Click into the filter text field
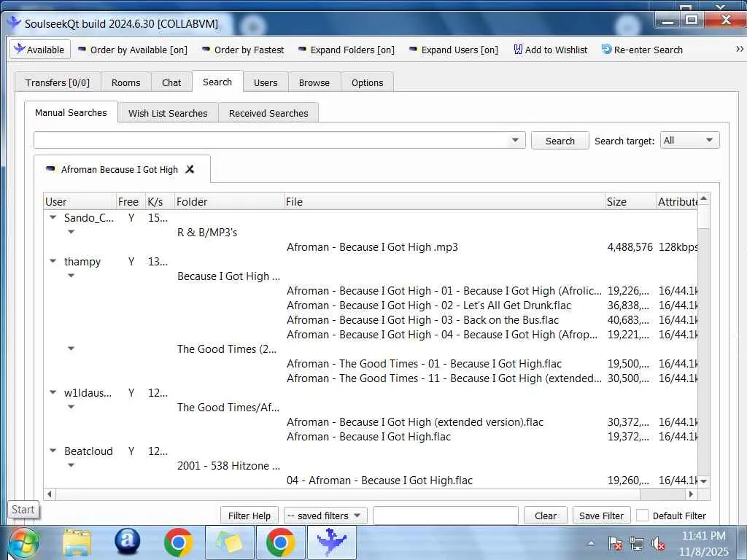This screenshot has height=560, width=747. point(446,516)
